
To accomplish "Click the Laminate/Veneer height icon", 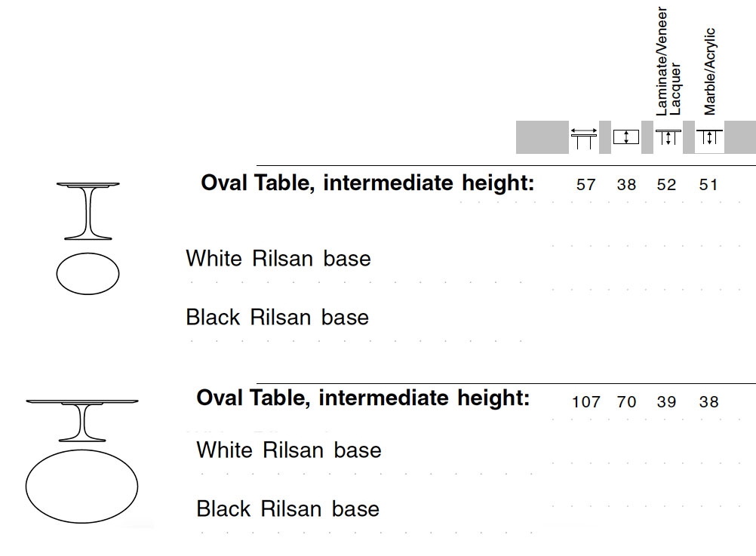I will click(668, 137).
